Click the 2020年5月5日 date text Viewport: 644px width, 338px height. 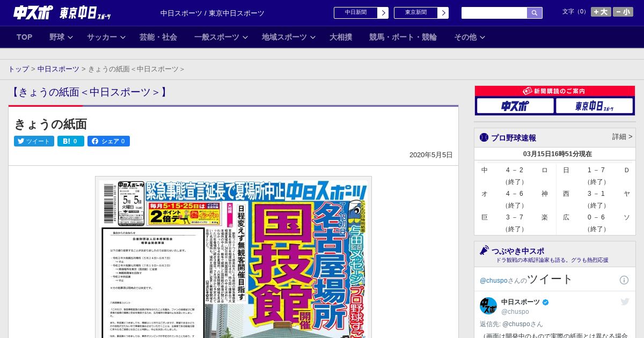tap(431, 155)
